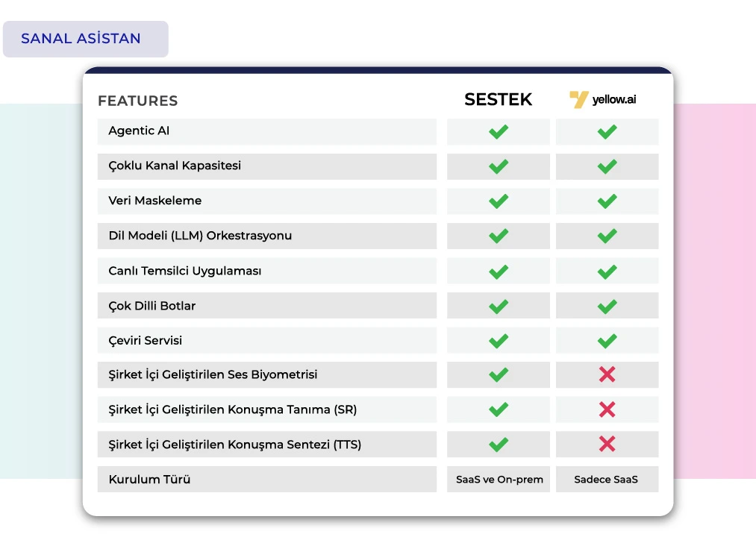Select Konuşma Sentezi (TTS) row label
The width and height of the screenshot is (756, 537).
(x=235, y=445)
